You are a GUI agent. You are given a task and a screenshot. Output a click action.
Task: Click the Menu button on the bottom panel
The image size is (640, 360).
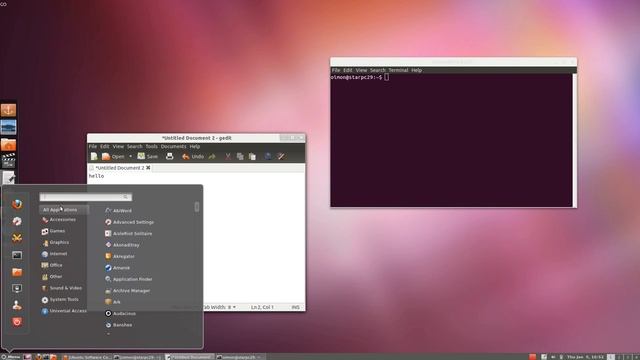click(11, 357)
